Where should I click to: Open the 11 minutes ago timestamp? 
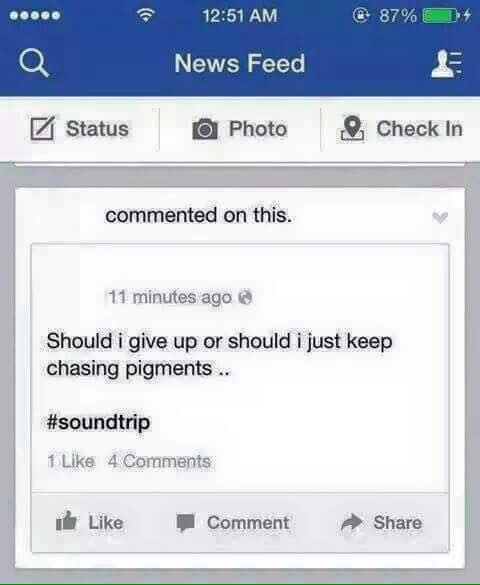point(170,297)
